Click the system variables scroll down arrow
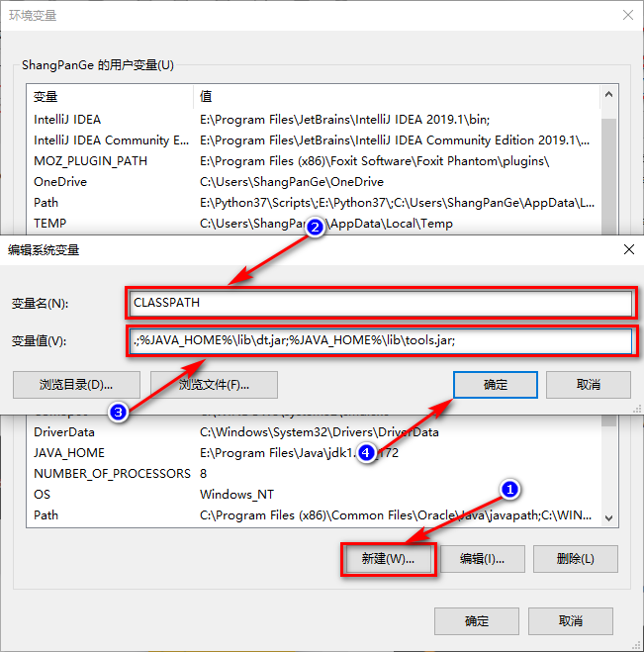Viewport: 644px width, 652px height. [608, 518]
